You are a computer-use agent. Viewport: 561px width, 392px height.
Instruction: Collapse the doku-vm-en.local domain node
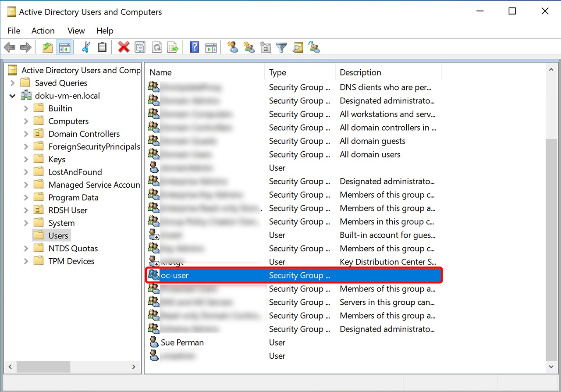coord(12,96)
